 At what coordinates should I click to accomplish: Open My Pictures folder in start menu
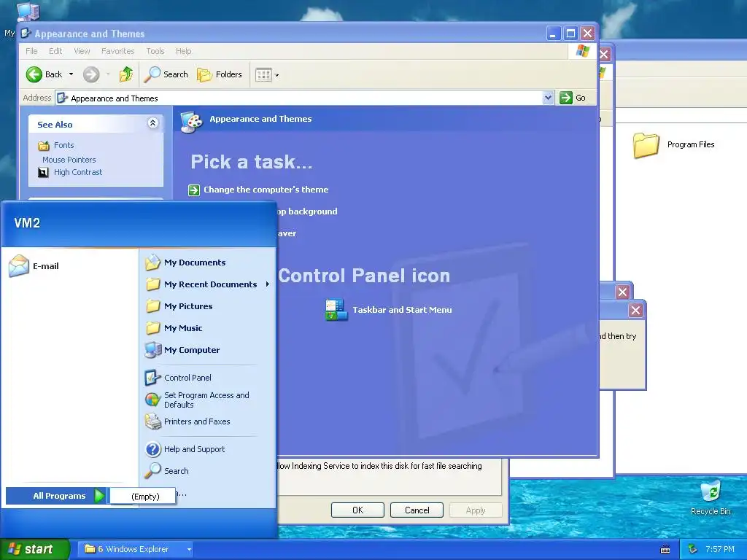coord(188,306)
